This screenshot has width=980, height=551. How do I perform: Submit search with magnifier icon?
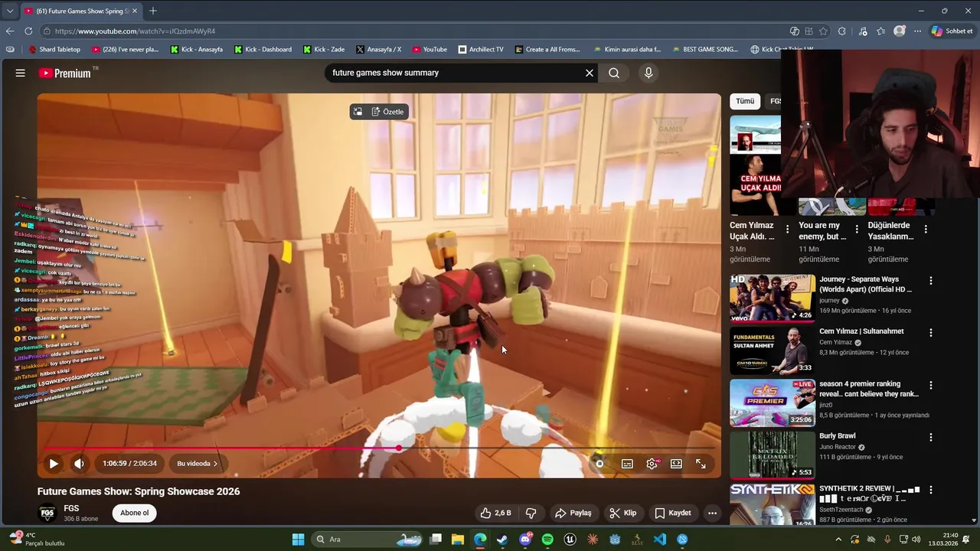pos(614,73)
